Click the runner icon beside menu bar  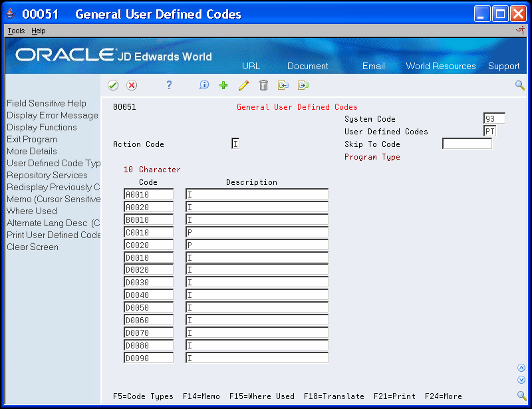click(520, 31)
